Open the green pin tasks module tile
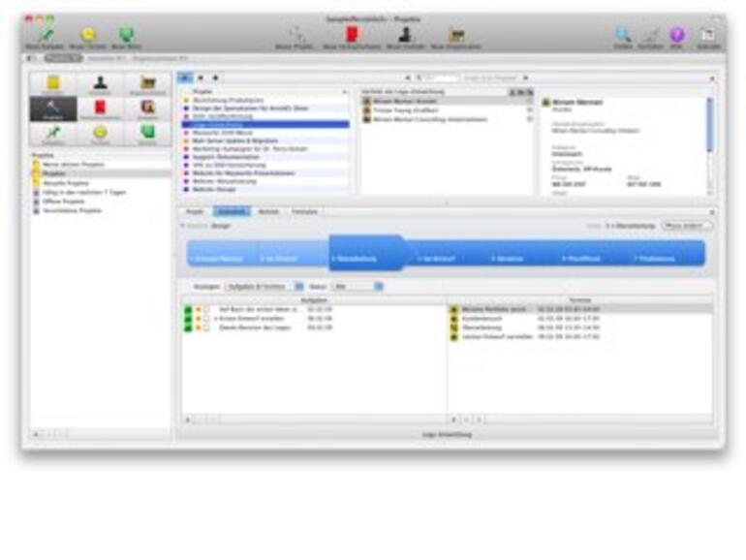This screenshot has width=746, height=560. [x=53, y=134]
